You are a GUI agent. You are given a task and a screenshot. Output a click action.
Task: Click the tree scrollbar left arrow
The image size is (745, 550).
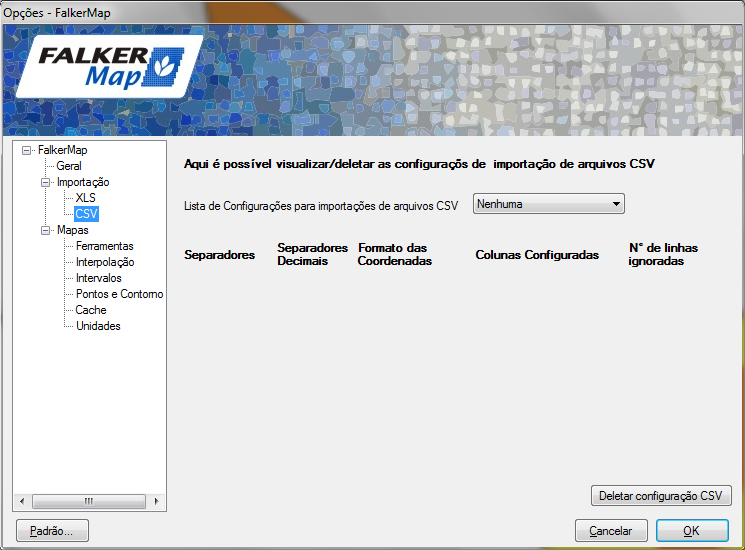(22, 501)
